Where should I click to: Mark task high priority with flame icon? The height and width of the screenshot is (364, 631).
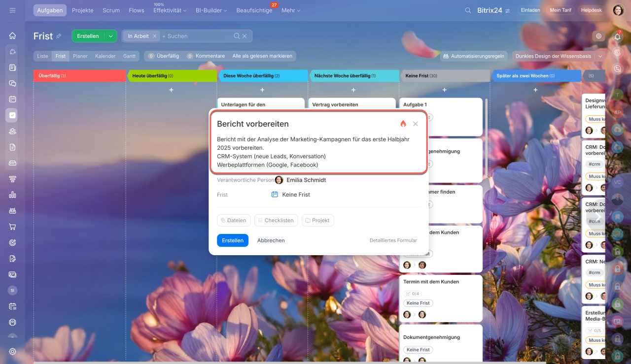pos(403,124)
